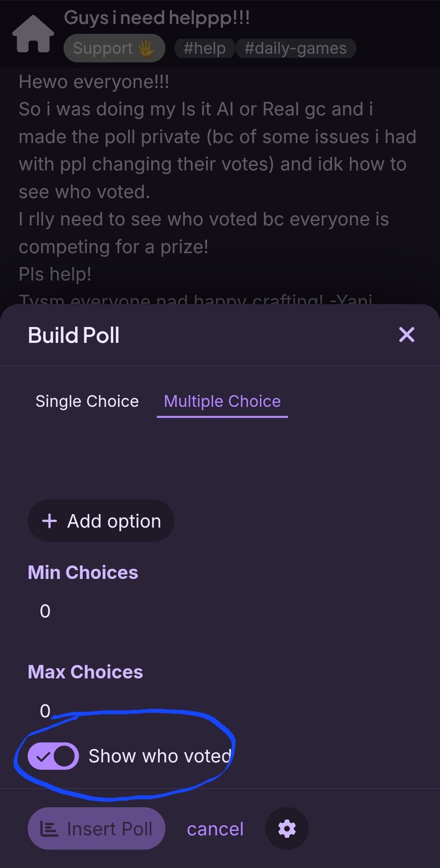Click the Show who voted label
This screenshot has width=440, height=868.
pyautogui.click(x=160, y=756)
